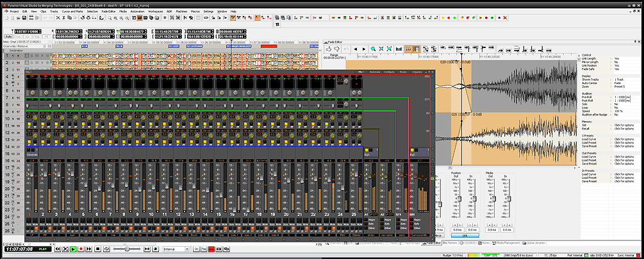
Task: Toggle Solo on mixer channel 12
Action: click(x=178, y=221)
